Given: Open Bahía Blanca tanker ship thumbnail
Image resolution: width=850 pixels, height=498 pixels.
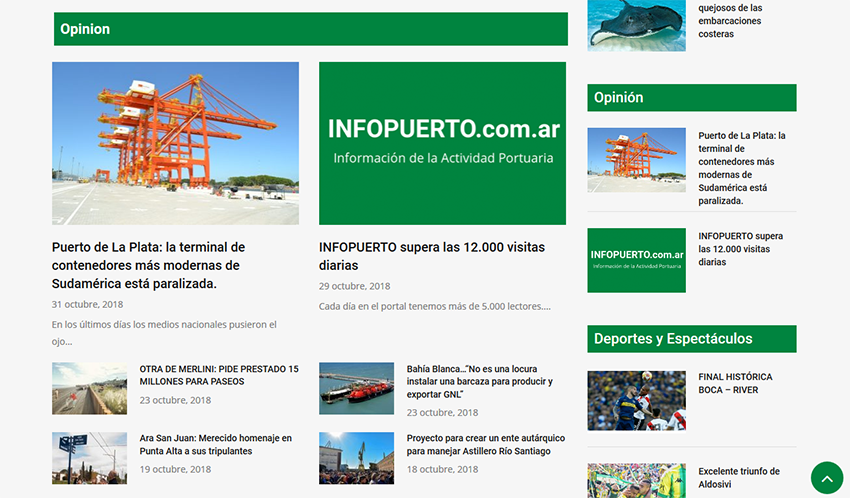Looking at the screenshot, I should 357,389.
